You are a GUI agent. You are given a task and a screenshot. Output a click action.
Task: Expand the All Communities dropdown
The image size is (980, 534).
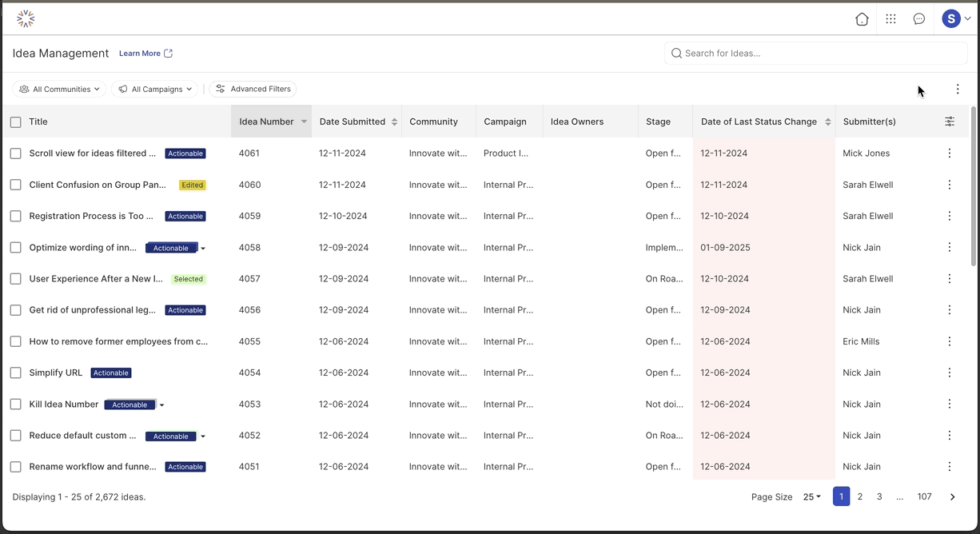click(60, 90)
